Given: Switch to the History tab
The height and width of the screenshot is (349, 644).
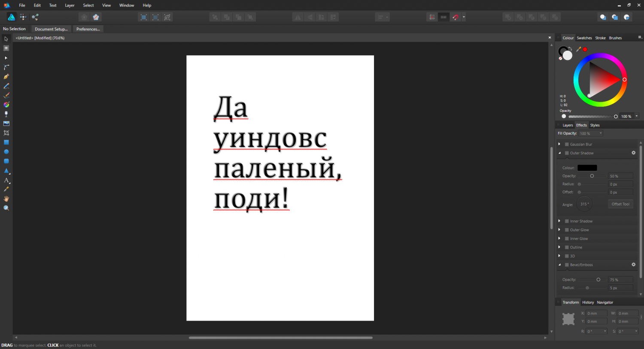Looking at the screenshot, I should tap(588, 302).
